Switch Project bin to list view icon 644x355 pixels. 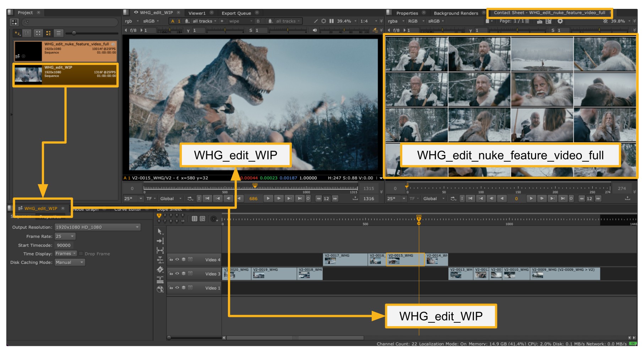(x=59, y=33)
